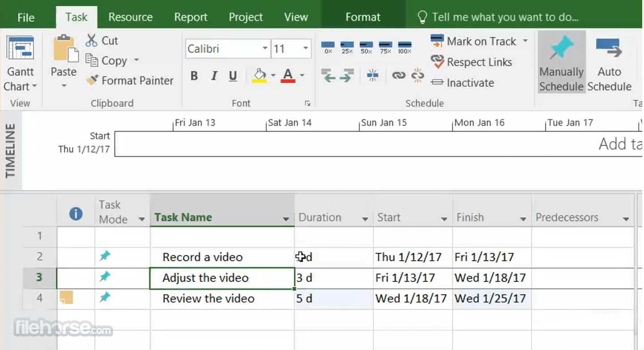Click pin icon for Record a video
This screenshot has width=644, height=350.
pyautogui.click(x=105, y=256)
